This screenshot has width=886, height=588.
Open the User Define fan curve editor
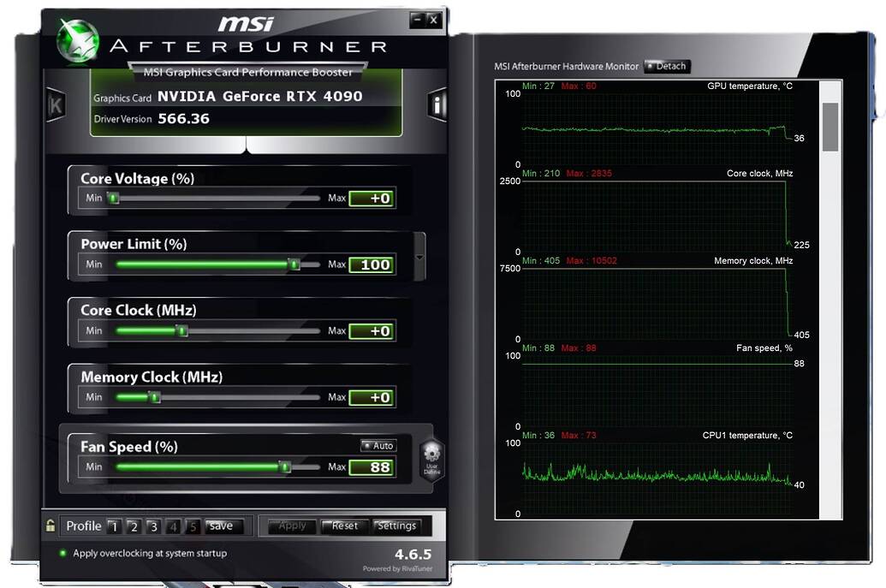tap(431, 459)
